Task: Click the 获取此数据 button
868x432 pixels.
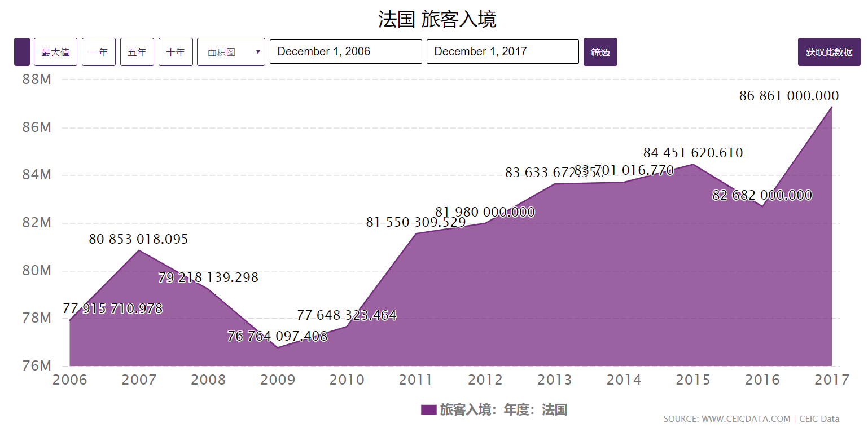Action: tap(828, 52)
